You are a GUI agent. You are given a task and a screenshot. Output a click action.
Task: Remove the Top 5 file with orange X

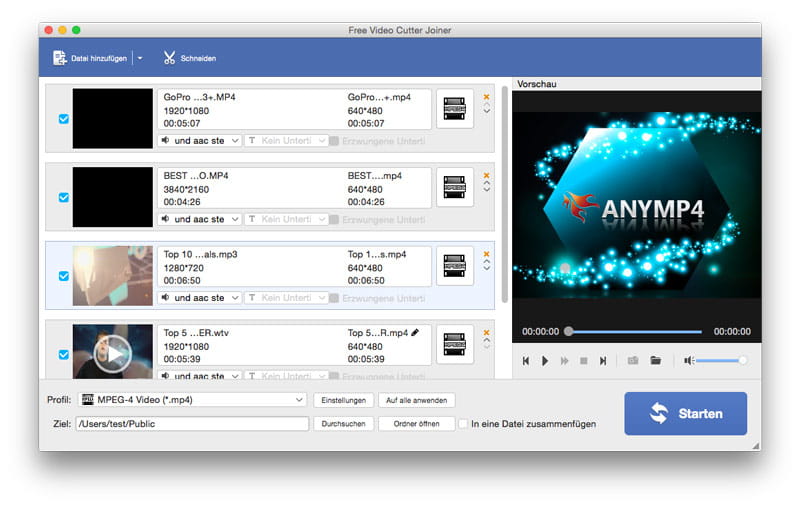pos(487,332)
